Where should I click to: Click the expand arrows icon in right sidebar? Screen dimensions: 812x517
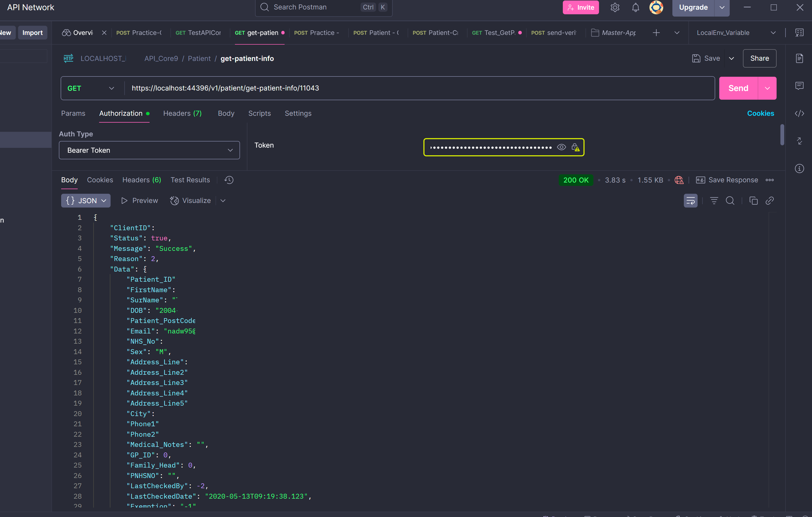tap(799, 141)
